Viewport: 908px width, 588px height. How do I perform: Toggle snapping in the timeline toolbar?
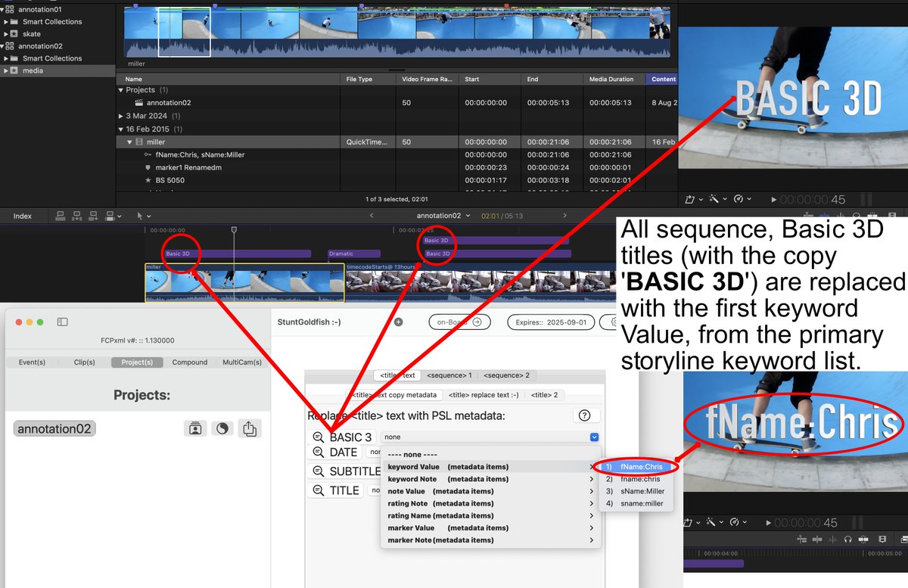pos(802,539)
